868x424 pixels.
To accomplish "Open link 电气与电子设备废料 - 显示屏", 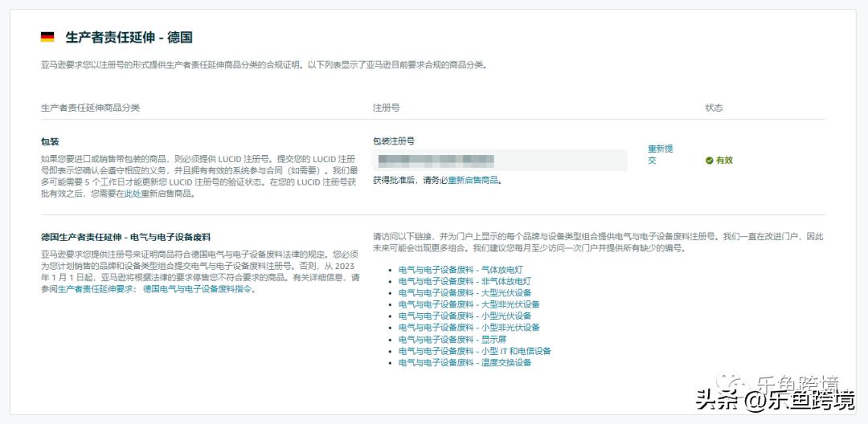I will [x=452, y=340].
